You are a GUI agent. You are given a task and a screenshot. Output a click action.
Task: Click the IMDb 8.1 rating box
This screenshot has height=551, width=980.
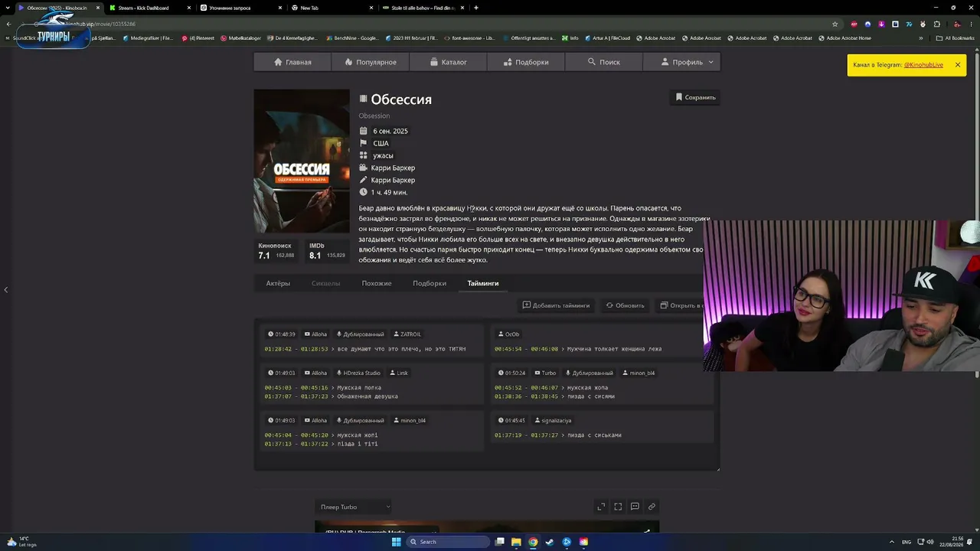(327, 251)
